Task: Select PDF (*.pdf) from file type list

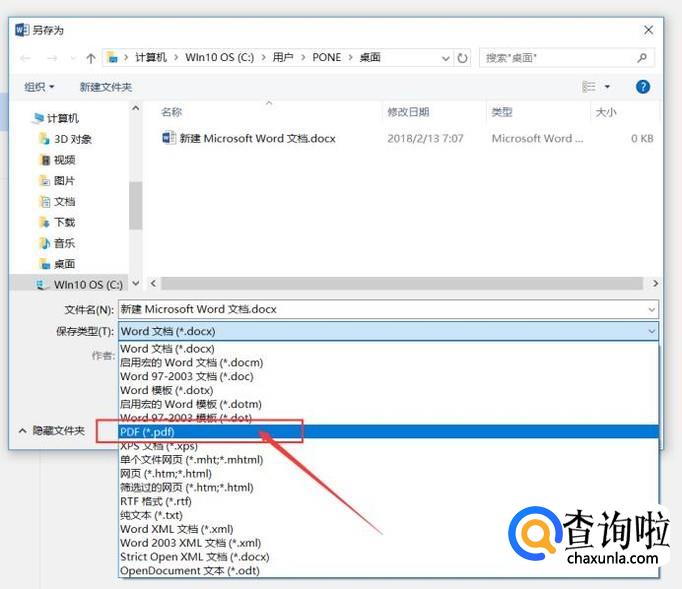Action: coord(147,432)
